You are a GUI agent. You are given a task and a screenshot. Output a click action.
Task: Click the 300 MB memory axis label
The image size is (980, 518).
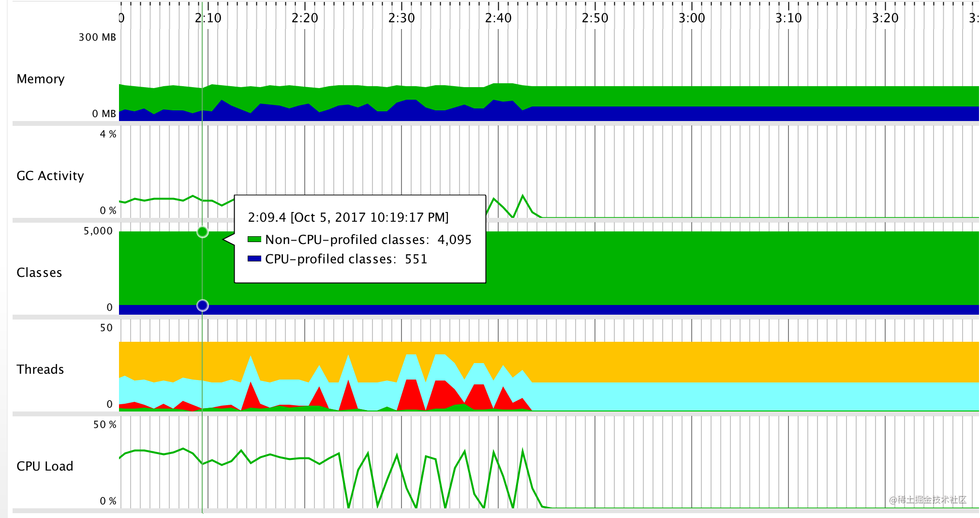[97, 37]
